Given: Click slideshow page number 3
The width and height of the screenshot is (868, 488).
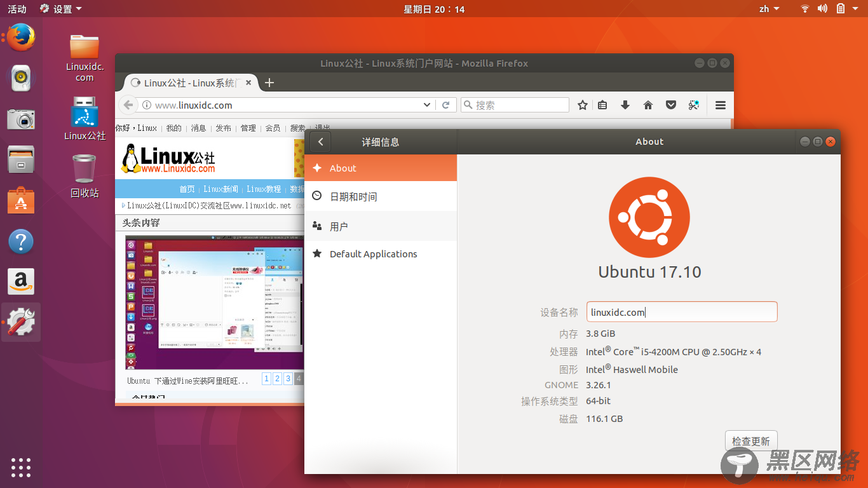Looking at the screenshot, I should tap(288, 379).
